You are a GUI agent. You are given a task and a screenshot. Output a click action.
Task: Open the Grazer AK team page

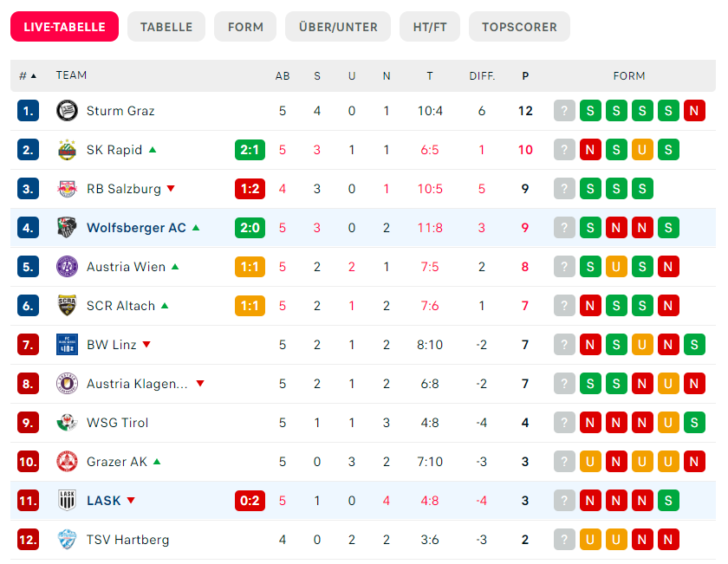(x=117, y=462)
